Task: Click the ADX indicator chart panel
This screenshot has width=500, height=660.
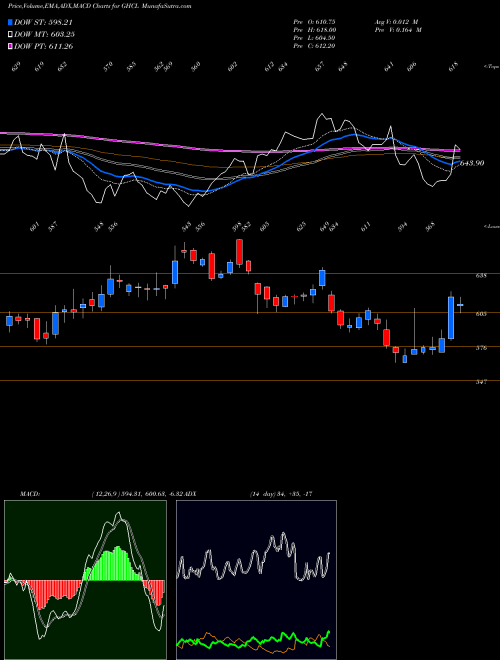Action: [256, 580]
